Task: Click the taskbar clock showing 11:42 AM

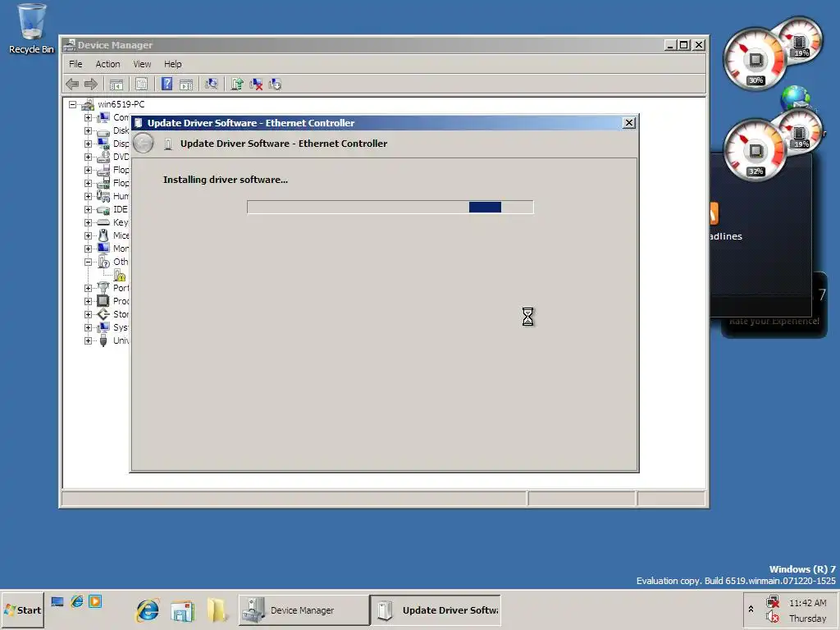Action: coord(807,603)
